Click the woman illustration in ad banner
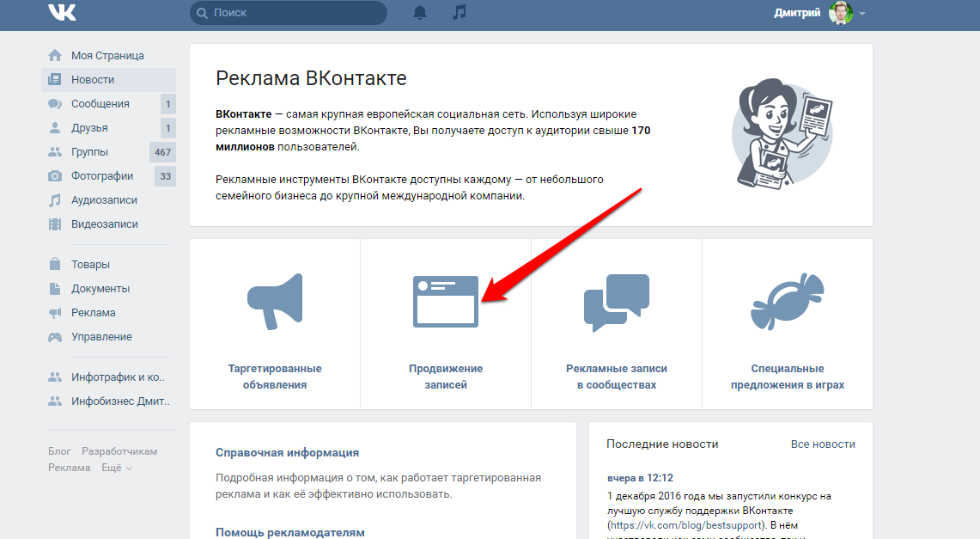 (782, 134)
